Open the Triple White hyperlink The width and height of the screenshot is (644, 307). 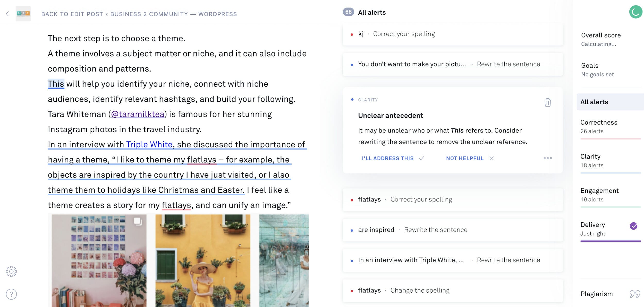(x=149, y=144)
